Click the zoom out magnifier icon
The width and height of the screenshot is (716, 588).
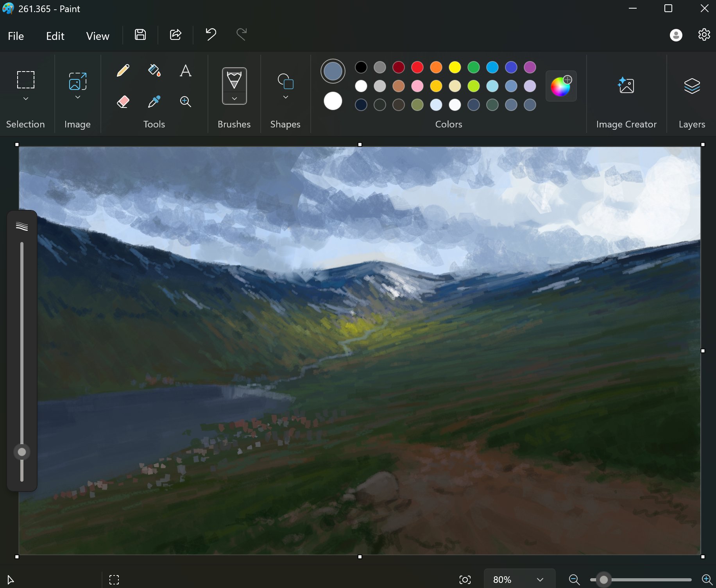pos(574,579)
